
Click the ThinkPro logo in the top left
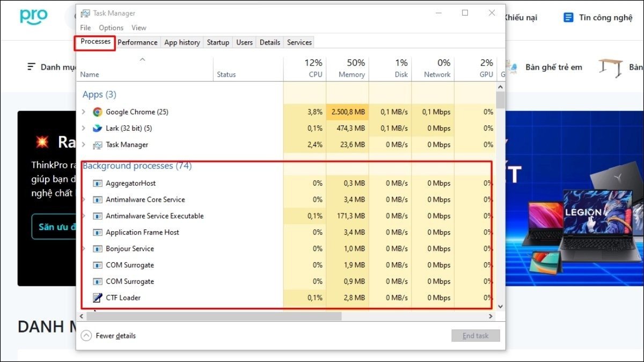click(x=32, y=17)
